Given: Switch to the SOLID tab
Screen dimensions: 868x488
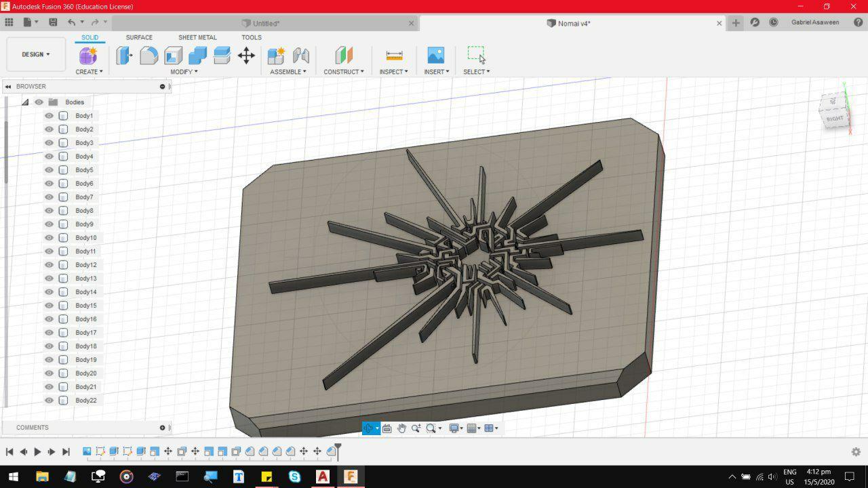Looking at the screenshot, I should (x=90, y=37).
